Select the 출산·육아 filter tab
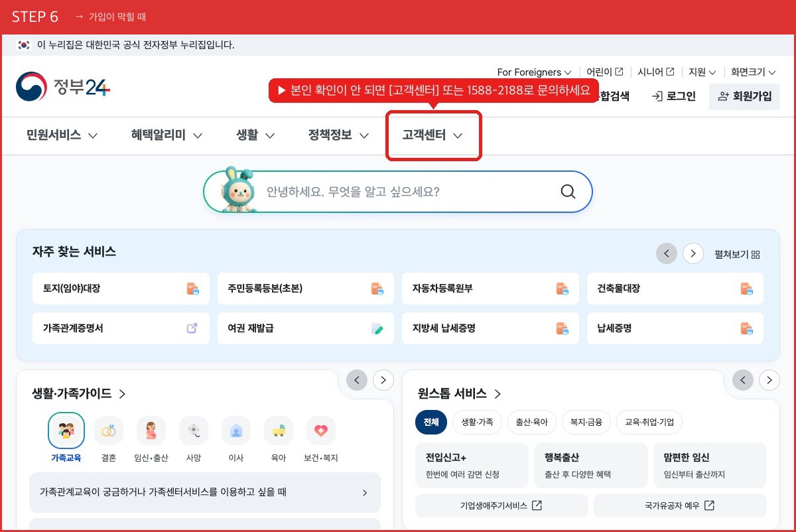Image resolution: width=796 pixels, height=532 pixels. click(x=532, y=422)
